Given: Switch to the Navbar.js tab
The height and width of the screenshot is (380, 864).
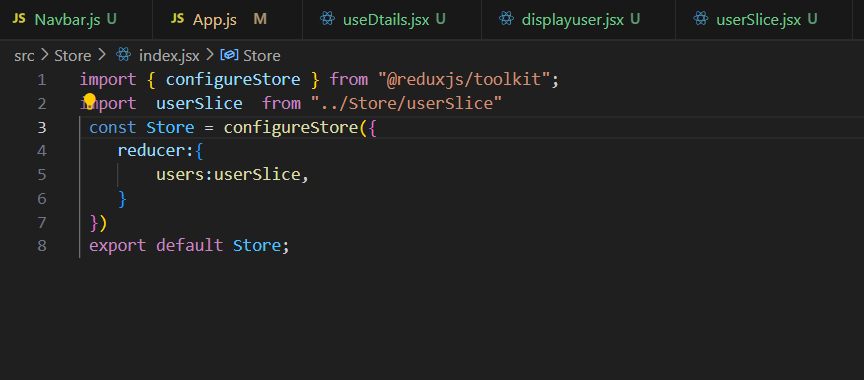Looking at the screenshot, I should (x=76, y=19).
